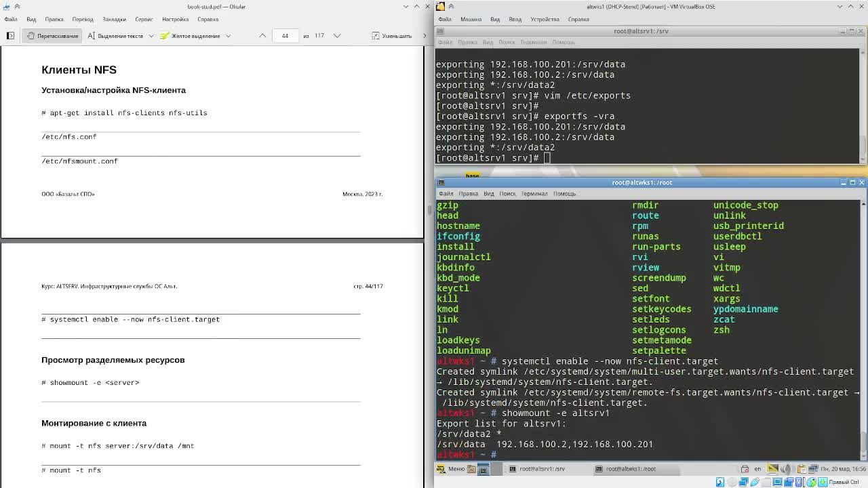Click the clock showing Пн, 20 мар
Screen dimensions: 868x488
(843, 469)
